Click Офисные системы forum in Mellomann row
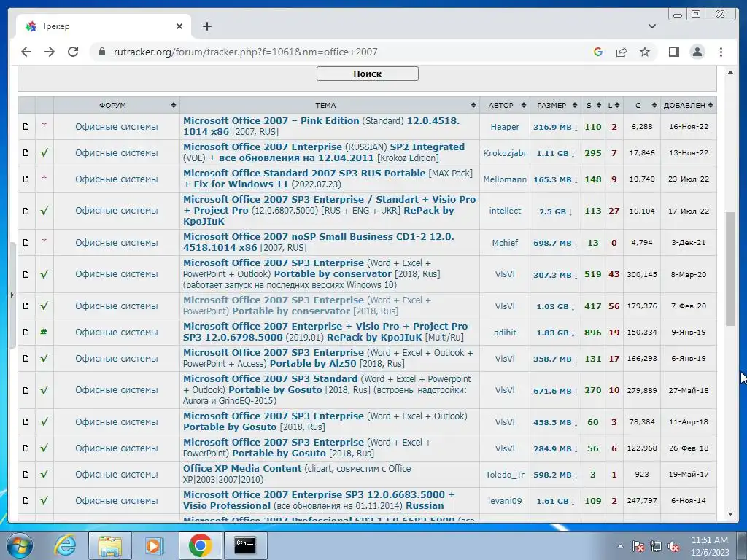747x560 pixels. point(116,179)
